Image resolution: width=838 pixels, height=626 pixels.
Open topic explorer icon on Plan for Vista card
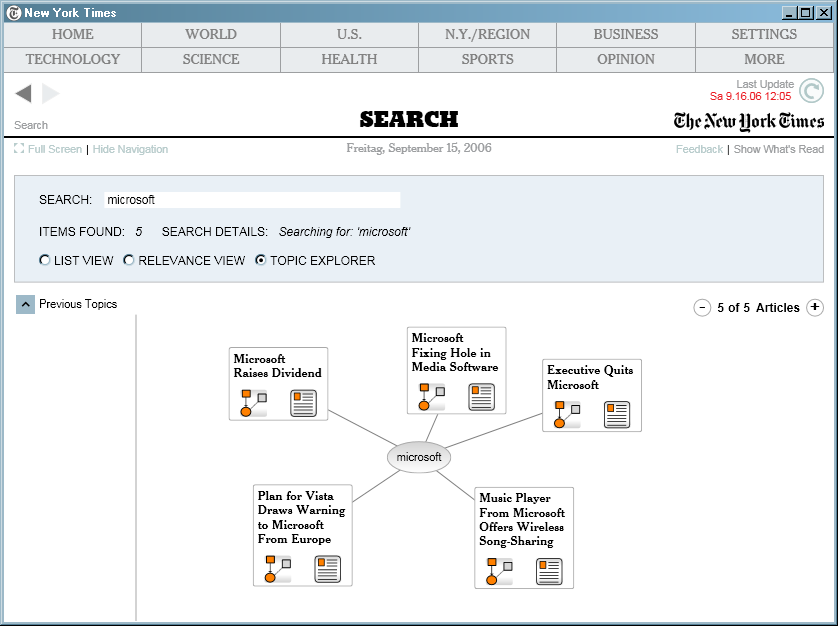coord(278,569)
